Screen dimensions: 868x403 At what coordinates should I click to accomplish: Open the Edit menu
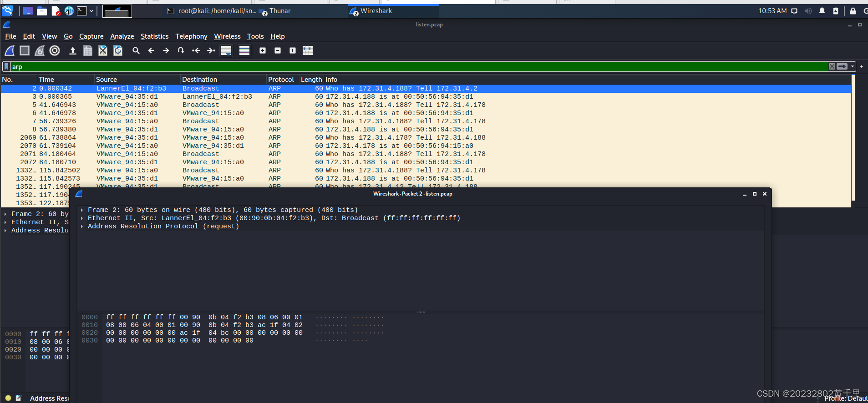(29, 36)
